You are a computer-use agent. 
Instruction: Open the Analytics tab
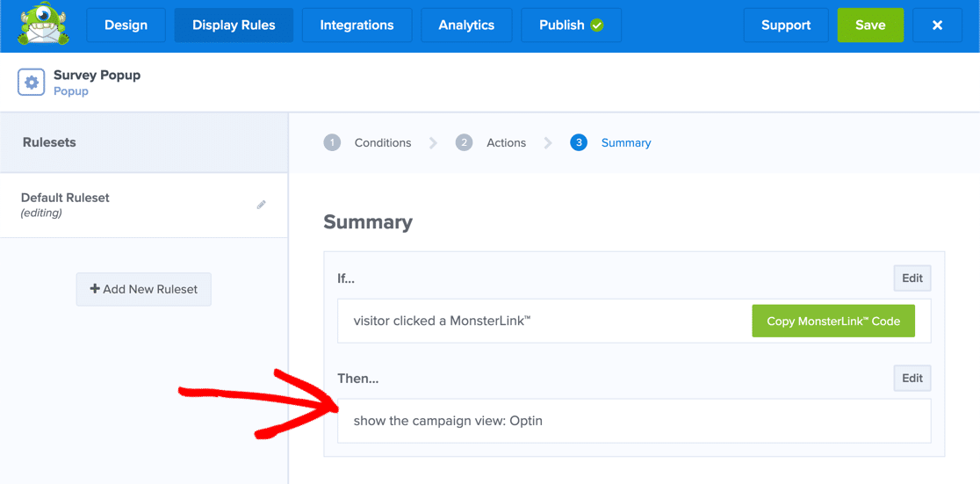pyautogui.click(x=466, y=25)
